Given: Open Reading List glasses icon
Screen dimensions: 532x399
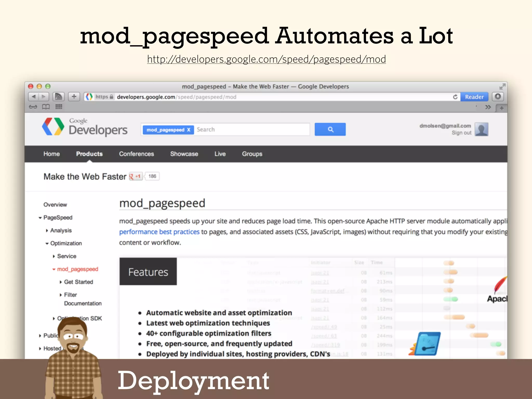Looking at the screenshot, I should (33, 107).
